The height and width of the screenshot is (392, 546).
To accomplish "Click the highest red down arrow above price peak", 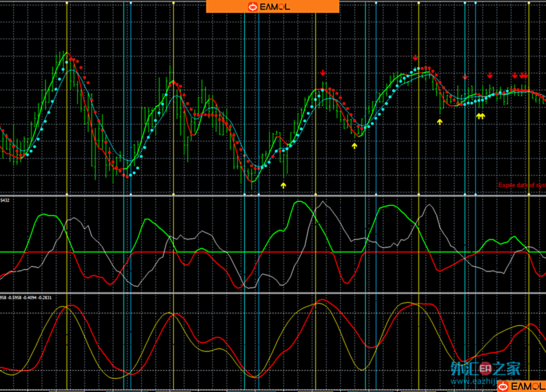I will click(415, 58).
